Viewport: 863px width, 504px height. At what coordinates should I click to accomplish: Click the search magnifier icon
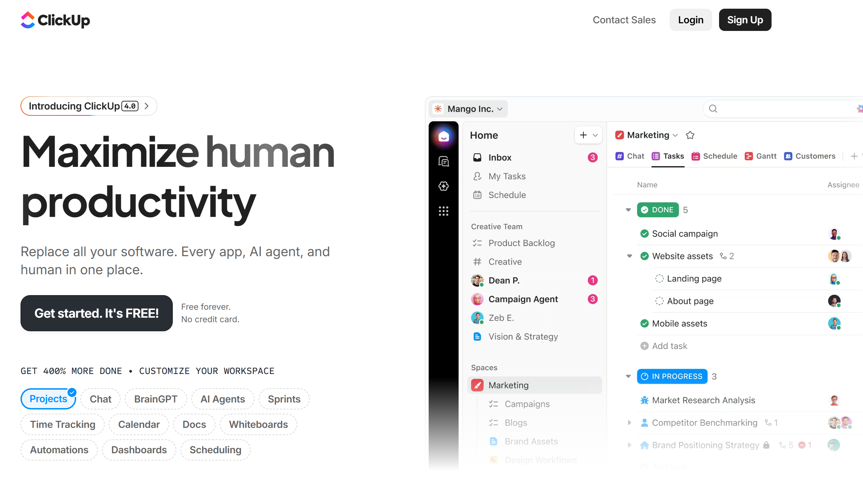[x=713, y=109]
